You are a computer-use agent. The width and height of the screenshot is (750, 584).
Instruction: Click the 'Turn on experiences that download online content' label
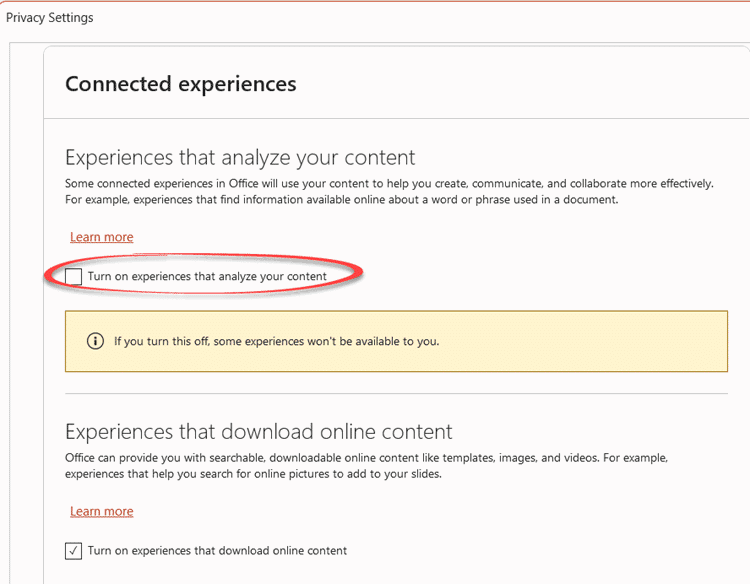pos(217,550)
